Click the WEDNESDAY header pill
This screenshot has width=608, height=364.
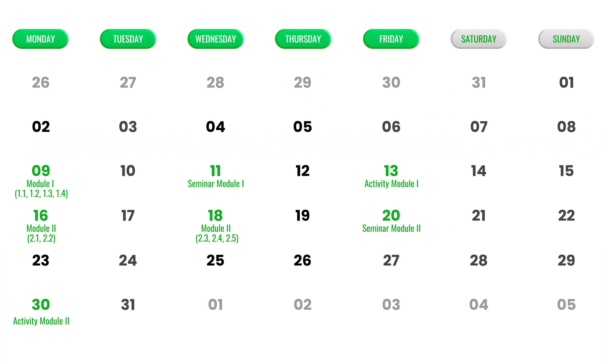pos(216,39)
